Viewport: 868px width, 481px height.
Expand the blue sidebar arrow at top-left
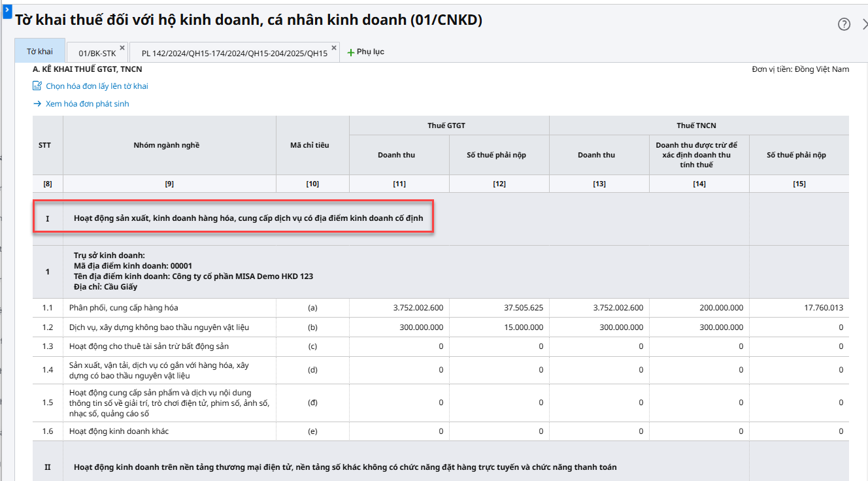coord(6,8)
